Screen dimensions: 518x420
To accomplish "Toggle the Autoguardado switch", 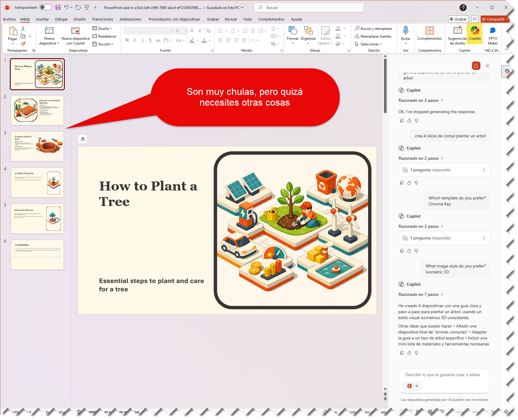I will click(x=45, y=7).
